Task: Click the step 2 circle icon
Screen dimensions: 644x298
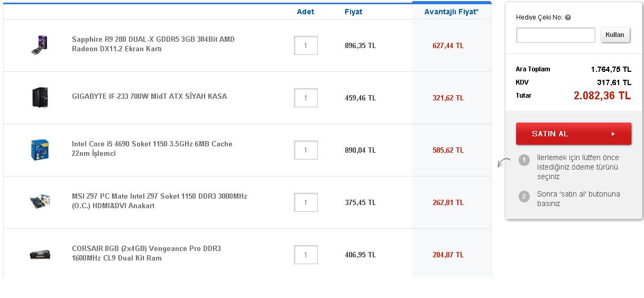Action: click(x=524, y=197)
